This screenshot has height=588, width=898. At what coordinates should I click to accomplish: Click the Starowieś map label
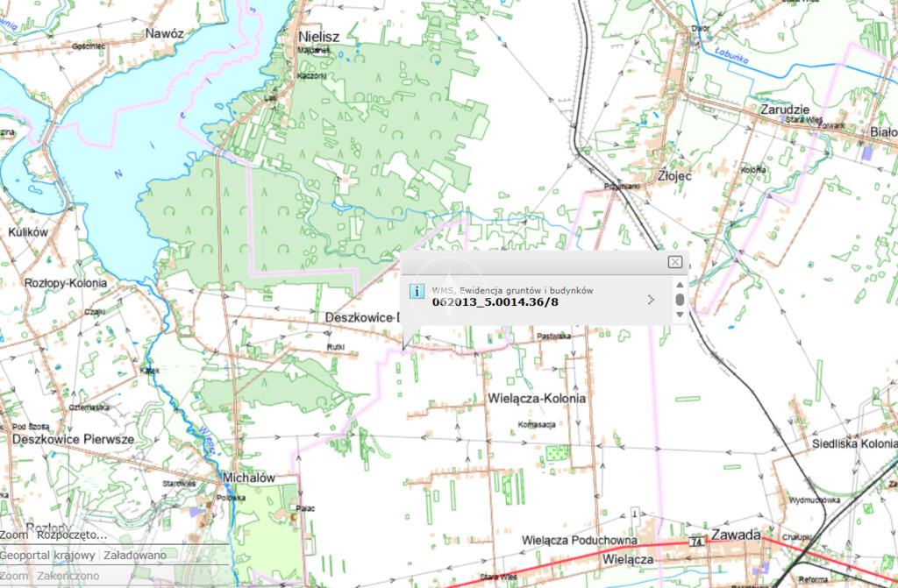click(x=179, y=484)
